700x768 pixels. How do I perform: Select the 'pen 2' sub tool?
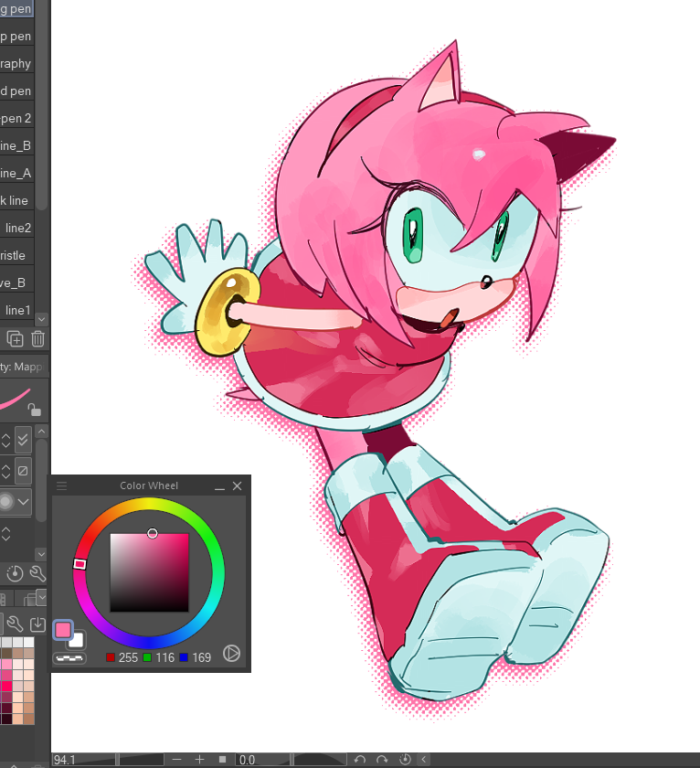tap(16, 118)
